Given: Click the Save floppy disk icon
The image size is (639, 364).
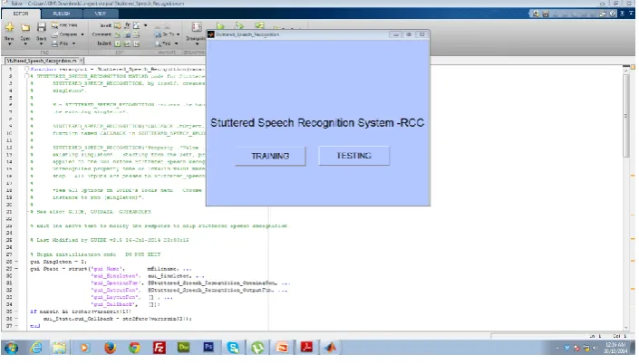Looking at the screenshot, I should click(x=41, y=27).
